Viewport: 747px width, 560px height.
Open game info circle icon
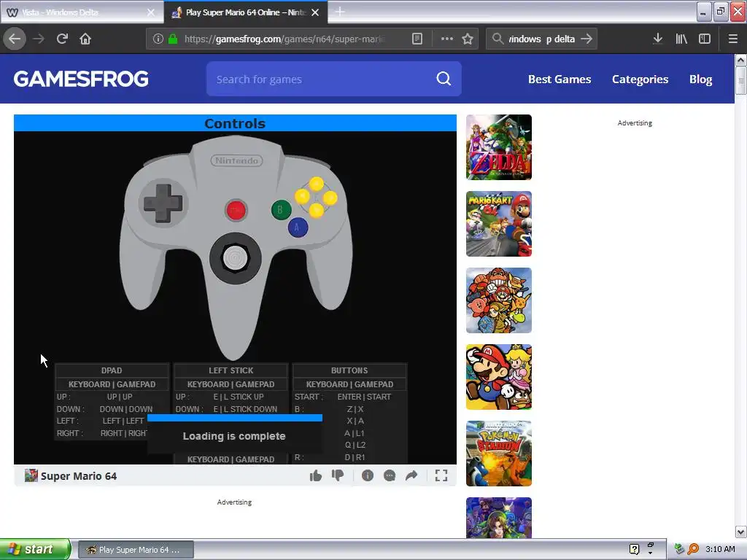pyautogui.click(x=368, y=475)
